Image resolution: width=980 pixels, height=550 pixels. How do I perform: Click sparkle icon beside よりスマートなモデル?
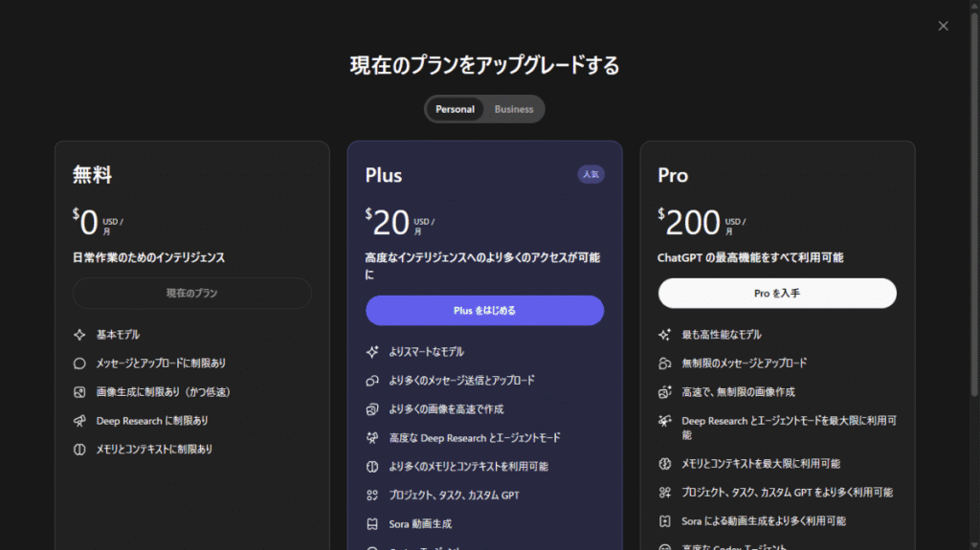(372, 352)
